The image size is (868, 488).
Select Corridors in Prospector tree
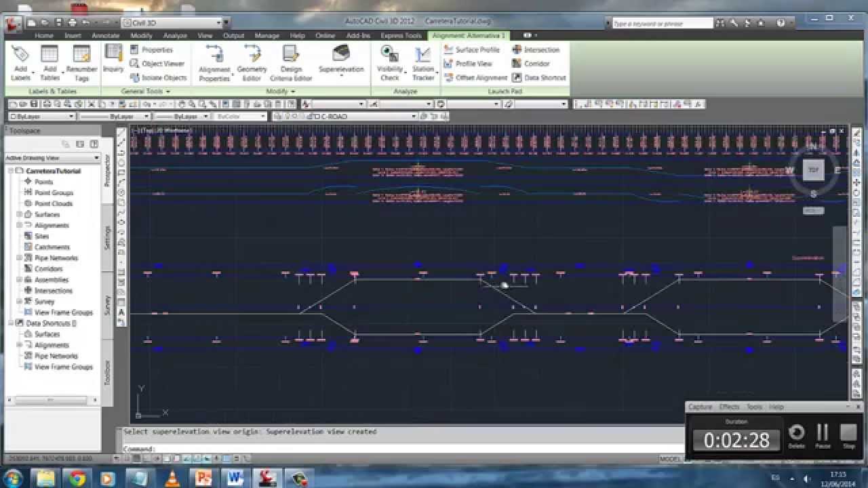click(48, 269)
